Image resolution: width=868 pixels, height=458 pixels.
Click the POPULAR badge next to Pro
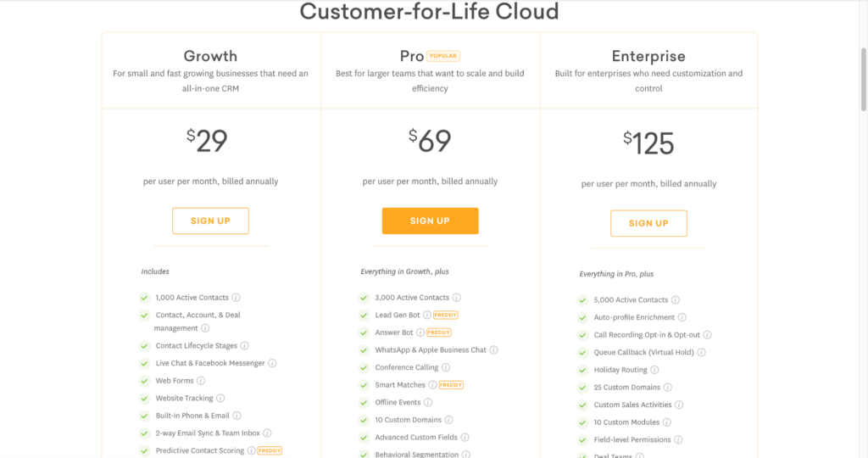pos(443,56)
